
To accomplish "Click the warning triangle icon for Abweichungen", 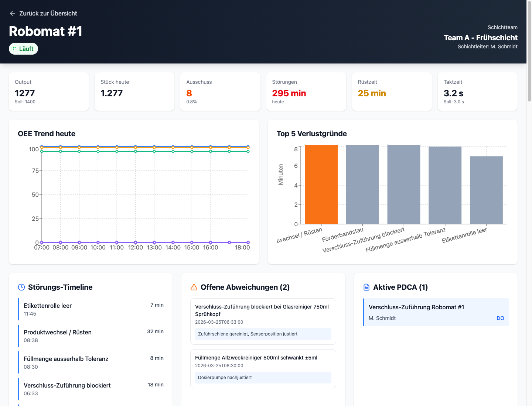I will click(194, 287).
